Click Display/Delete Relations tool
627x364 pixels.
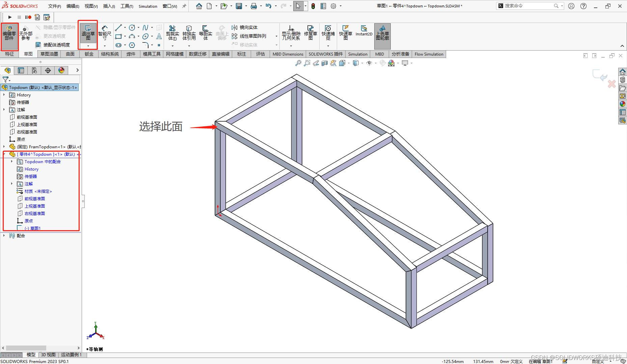coord(291,33)
